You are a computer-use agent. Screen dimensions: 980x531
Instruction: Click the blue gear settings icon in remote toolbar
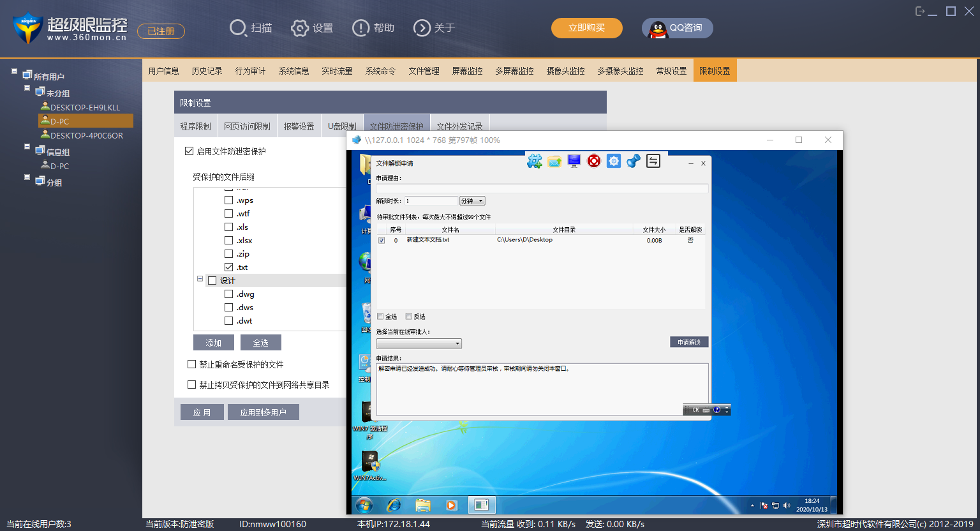[x=614, y=161]
